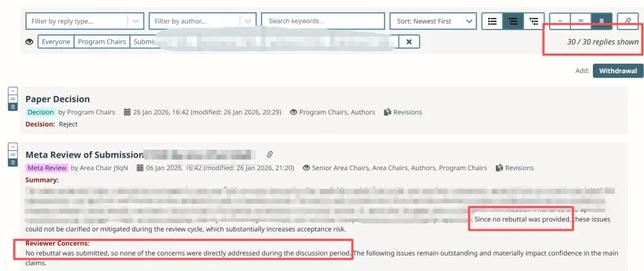Select the linear list view icon

(492, 21)
